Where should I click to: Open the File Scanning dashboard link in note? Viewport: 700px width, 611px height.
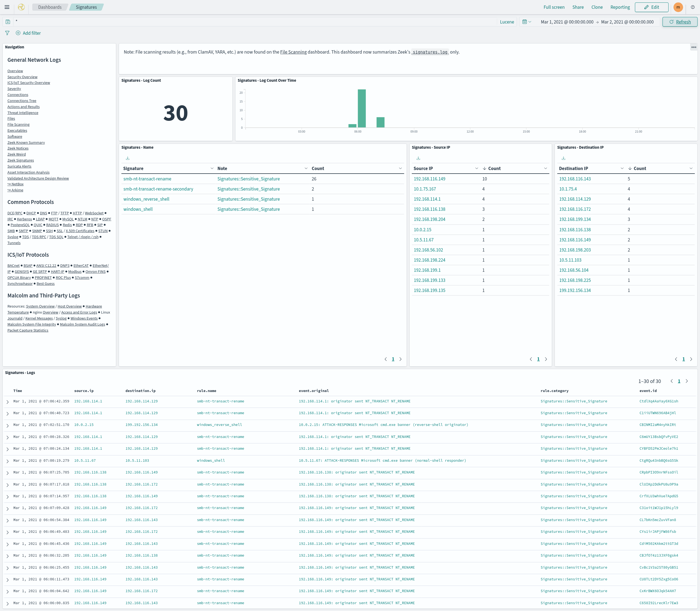293,52
